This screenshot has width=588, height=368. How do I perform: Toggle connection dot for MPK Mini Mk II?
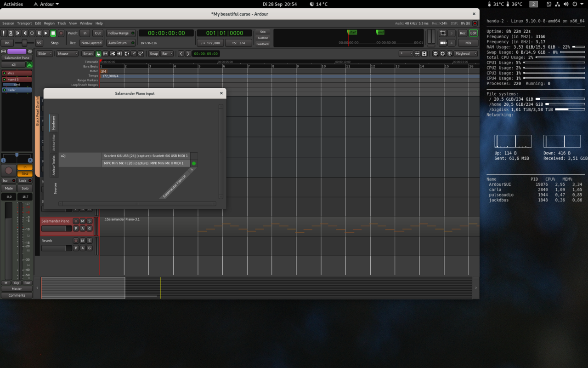tap(194, 163)
